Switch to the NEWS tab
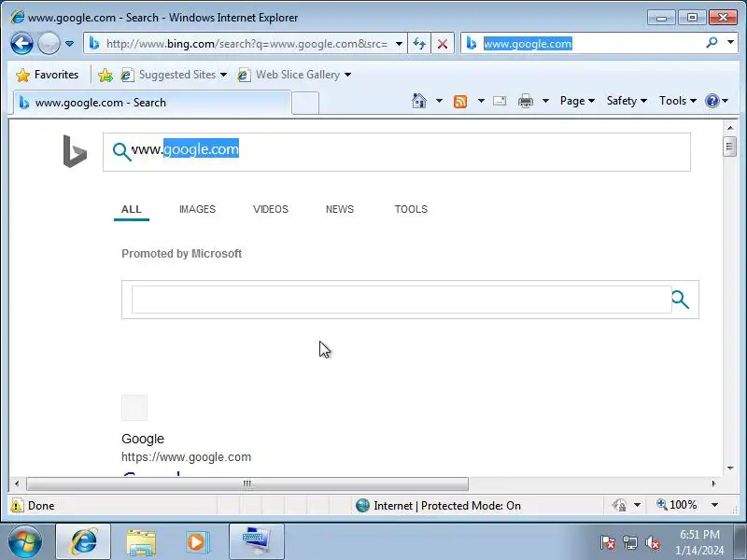Viewport: 747px width, 560px height. coord(340,209)
